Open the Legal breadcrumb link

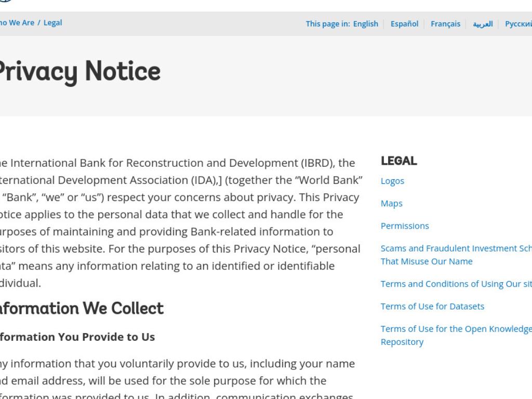pos(52,23)
